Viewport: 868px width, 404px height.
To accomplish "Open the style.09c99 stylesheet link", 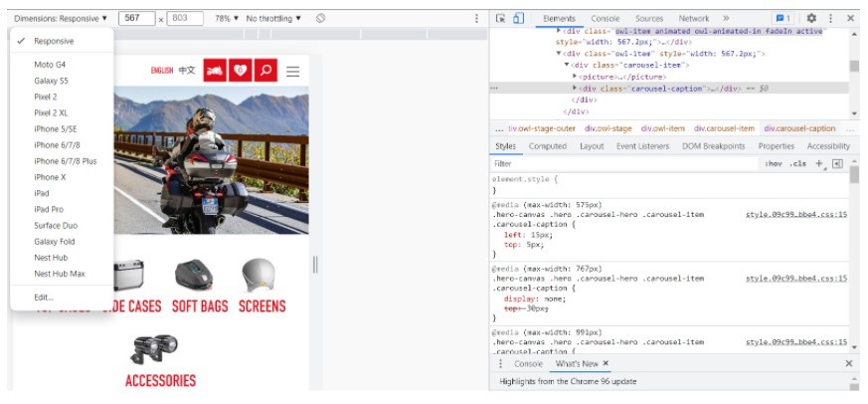I will pos(795,214).
